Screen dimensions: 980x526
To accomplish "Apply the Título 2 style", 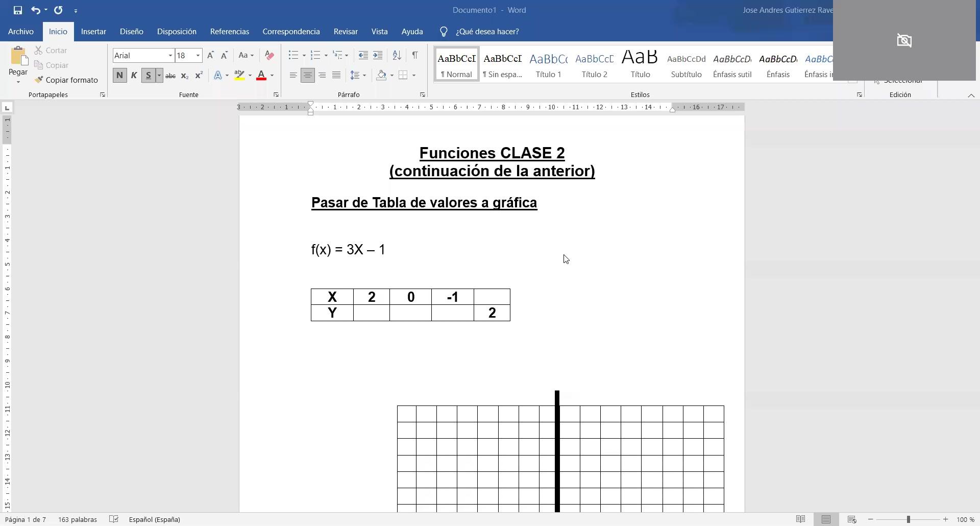I will 595,64.
